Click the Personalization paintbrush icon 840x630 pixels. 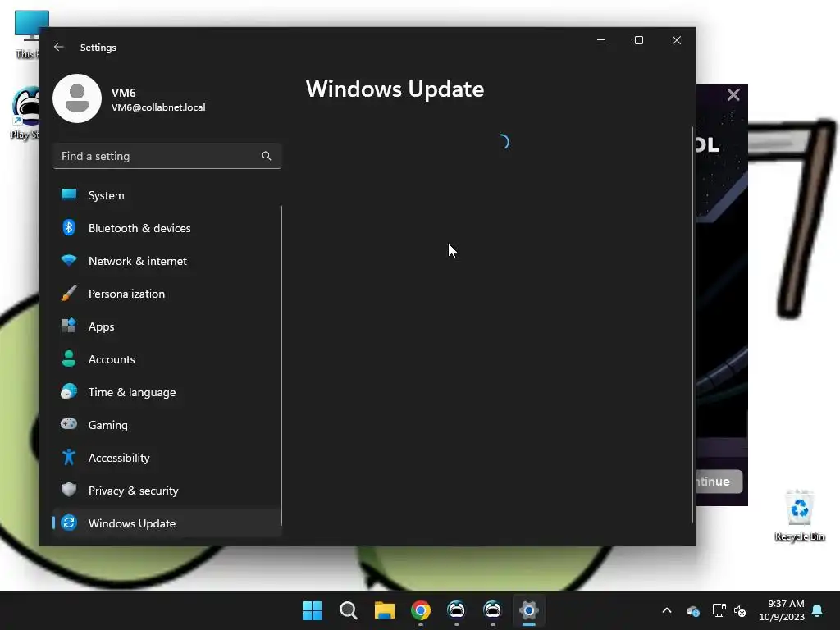69,294
